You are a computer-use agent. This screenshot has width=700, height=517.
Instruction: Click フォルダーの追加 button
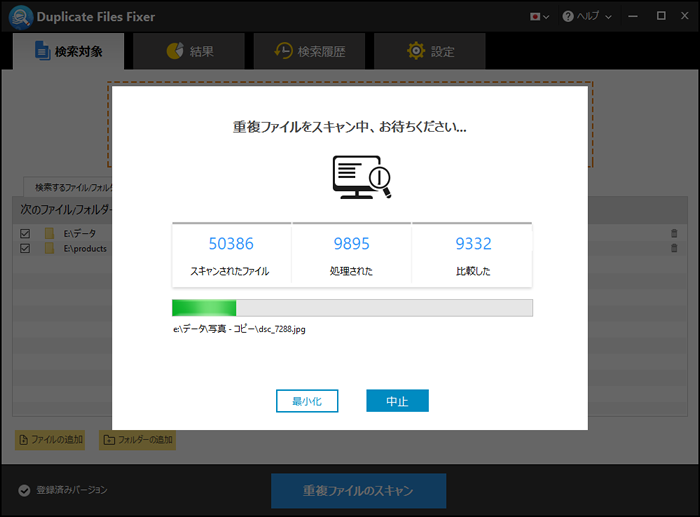(137, 440)
